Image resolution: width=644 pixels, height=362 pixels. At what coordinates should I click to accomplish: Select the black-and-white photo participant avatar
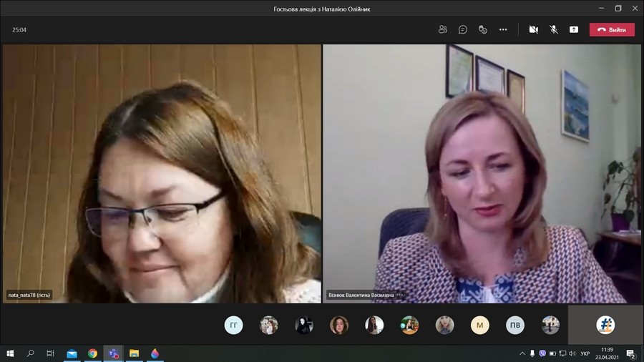pyautogui.click(x=304, y=325)
